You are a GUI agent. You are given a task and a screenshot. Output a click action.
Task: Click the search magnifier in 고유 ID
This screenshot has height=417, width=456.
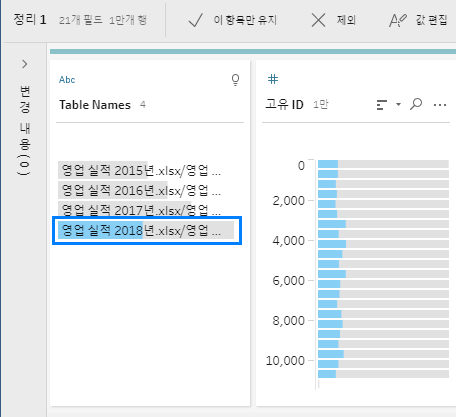(x=416, y=104)
